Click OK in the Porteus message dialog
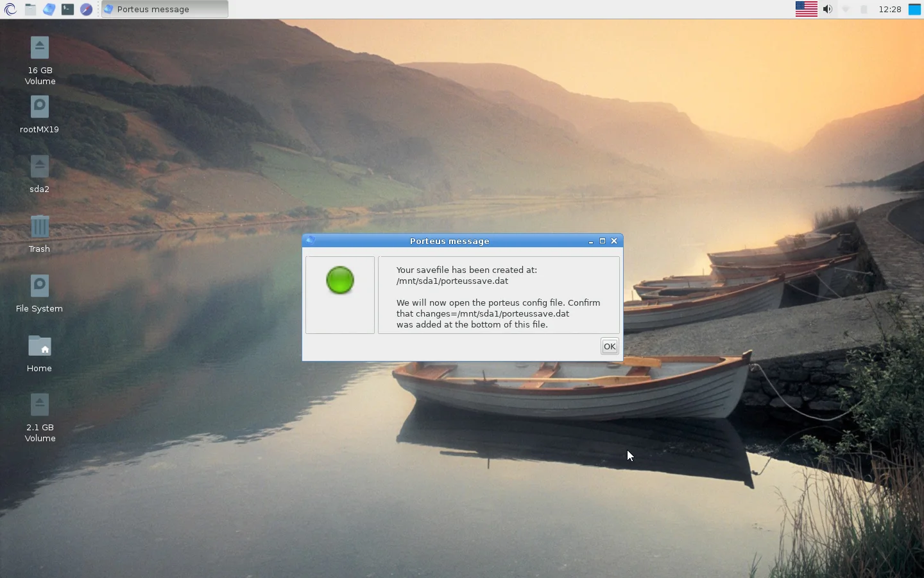Image resolution: width=924 pixels, height=578 pixels. tap(610, 346)
